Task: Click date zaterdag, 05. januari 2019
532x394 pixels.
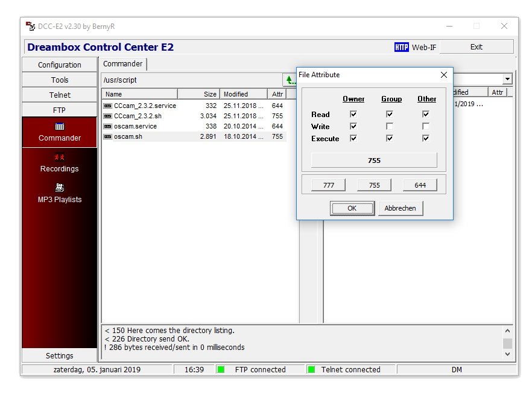Action: click(x=97, y=370)
